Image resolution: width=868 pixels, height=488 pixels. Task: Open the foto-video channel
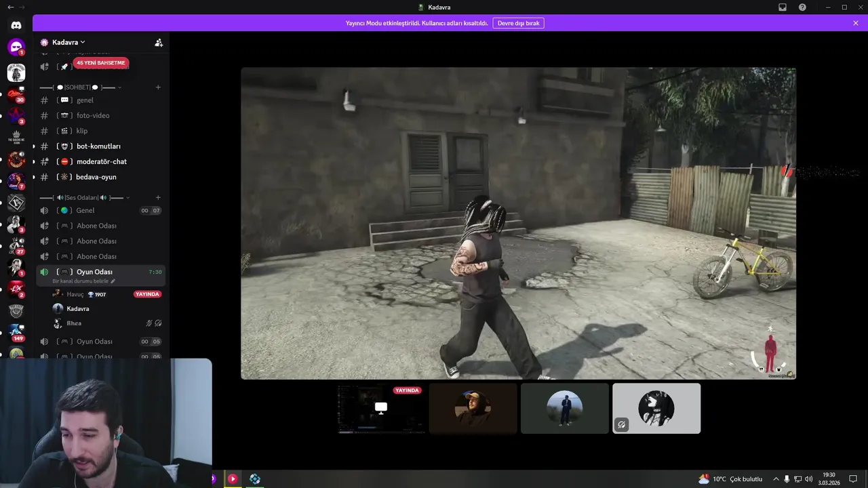[100, 115]
